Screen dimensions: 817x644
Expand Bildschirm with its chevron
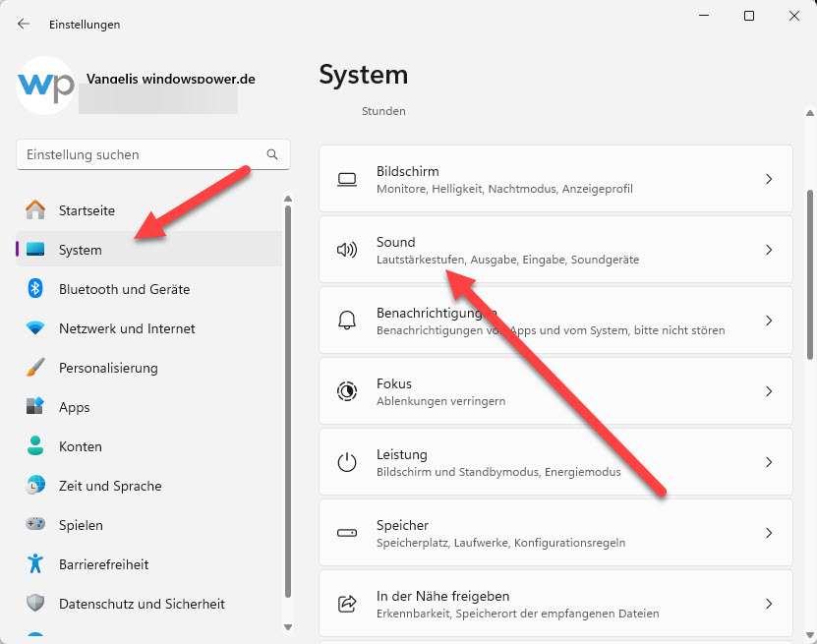point(769,179)
